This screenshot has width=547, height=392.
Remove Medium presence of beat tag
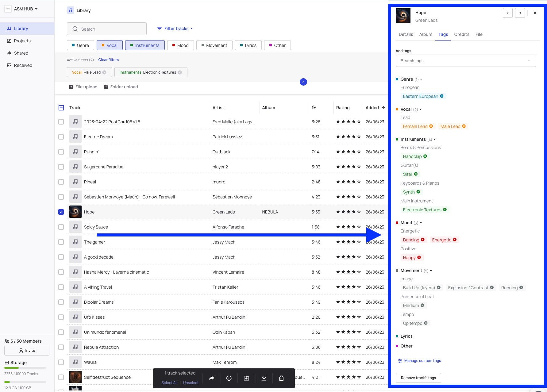pyautogui.click(x=422, y=305)
